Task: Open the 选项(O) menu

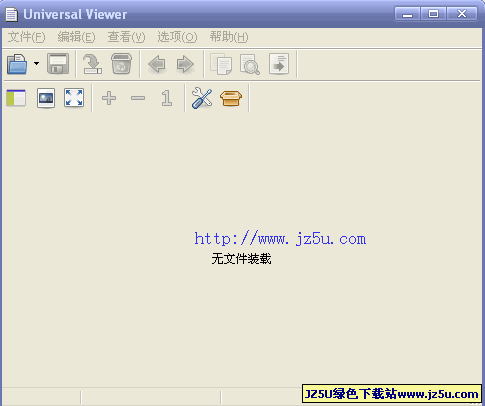Action: 177,37
